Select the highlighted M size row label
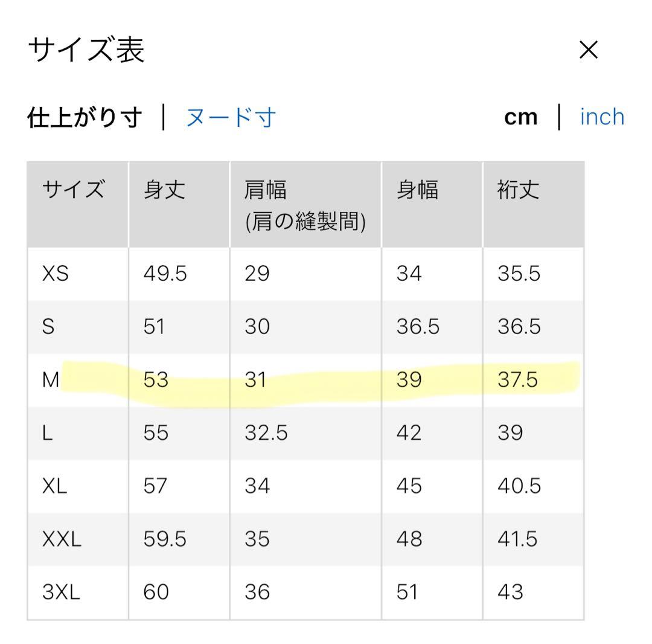This screenshot has height=644, width=652. click(x=51, y=380)
